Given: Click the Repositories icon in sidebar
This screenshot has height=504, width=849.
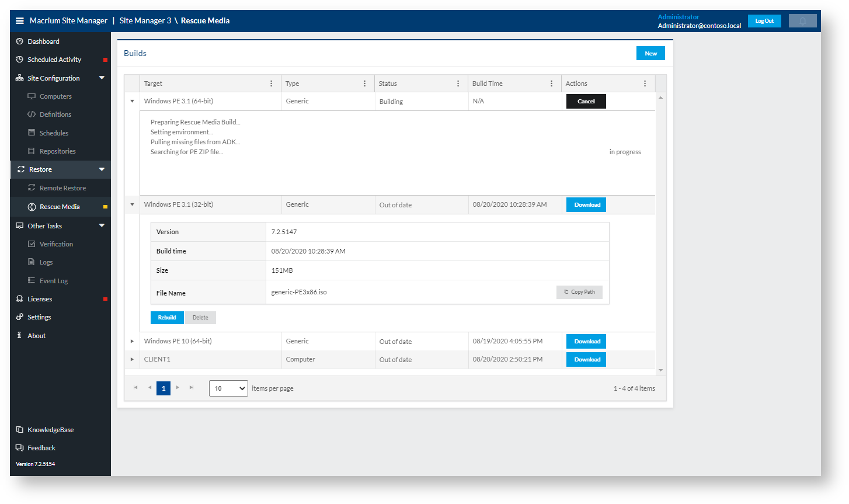Looking at the screenshot, I should 32,151.
